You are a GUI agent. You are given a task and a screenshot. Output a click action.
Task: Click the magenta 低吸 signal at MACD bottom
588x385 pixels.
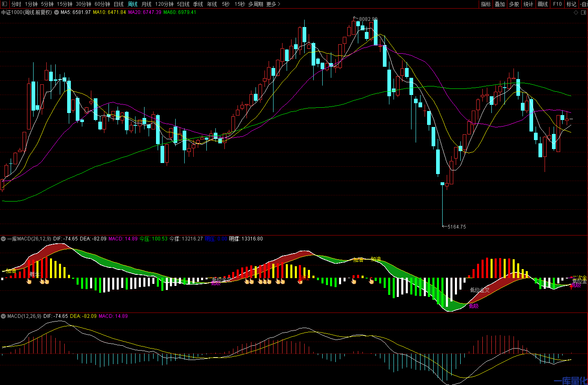coord(474,306)
